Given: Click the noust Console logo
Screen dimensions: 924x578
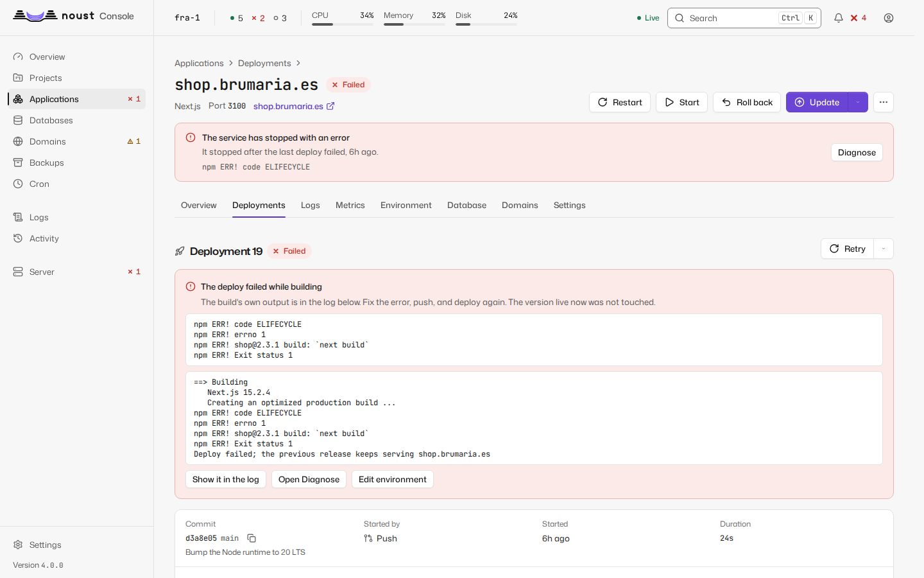Looking at the screenshot, I should click(74, 16).
